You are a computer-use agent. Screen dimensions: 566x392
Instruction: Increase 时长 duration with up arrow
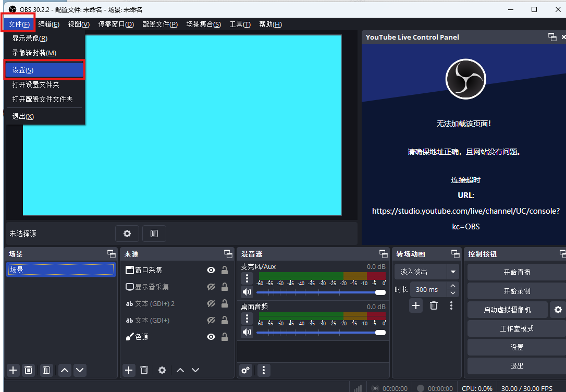pos(453,286)
